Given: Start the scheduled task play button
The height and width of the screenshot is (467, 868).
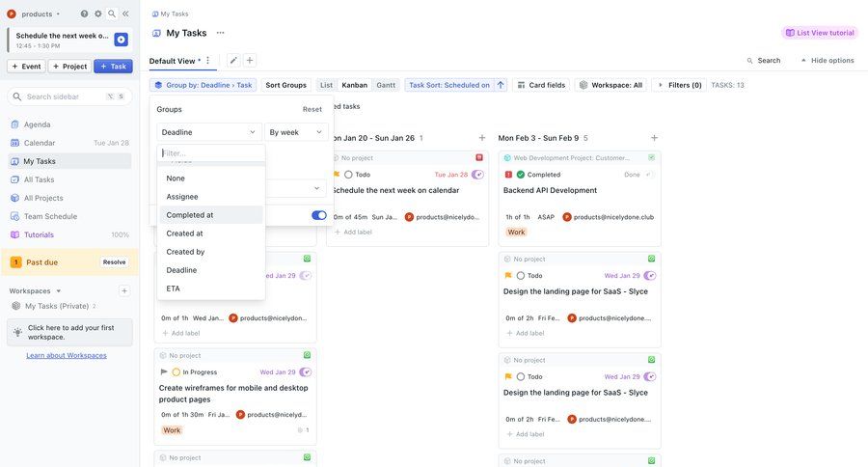Looking at the screenshot, I should pos(121,40).
